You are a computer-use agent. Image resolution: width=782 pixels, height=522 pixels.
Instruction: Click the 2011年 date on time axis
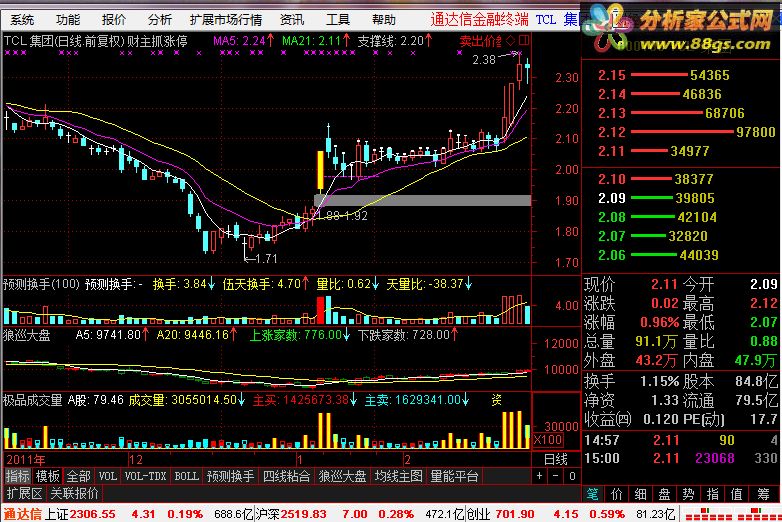[25, 460]
